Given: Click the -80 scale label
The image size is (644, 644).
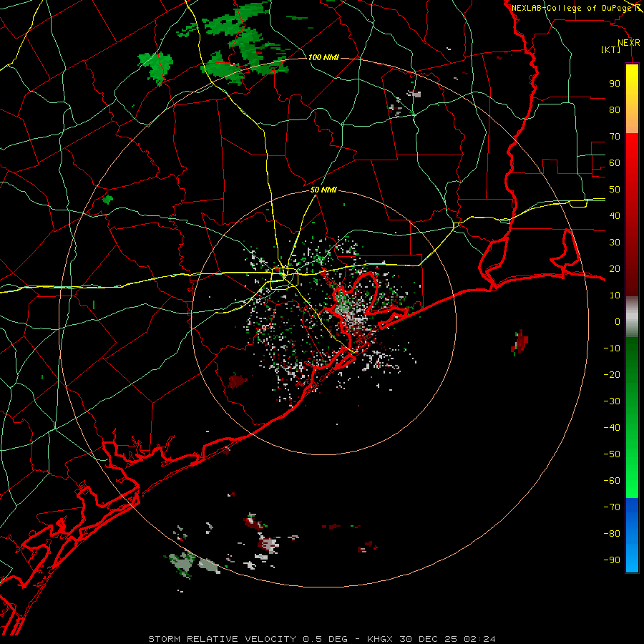Looking at the screenshot, I should 612,534.
